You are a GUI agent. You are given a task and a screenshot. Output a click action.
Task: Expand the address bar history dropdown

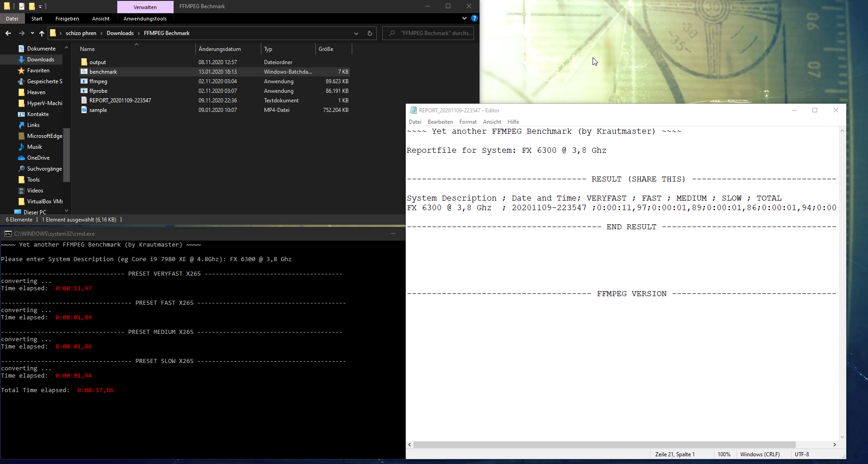pyautogui.click(x=356, y=33)
